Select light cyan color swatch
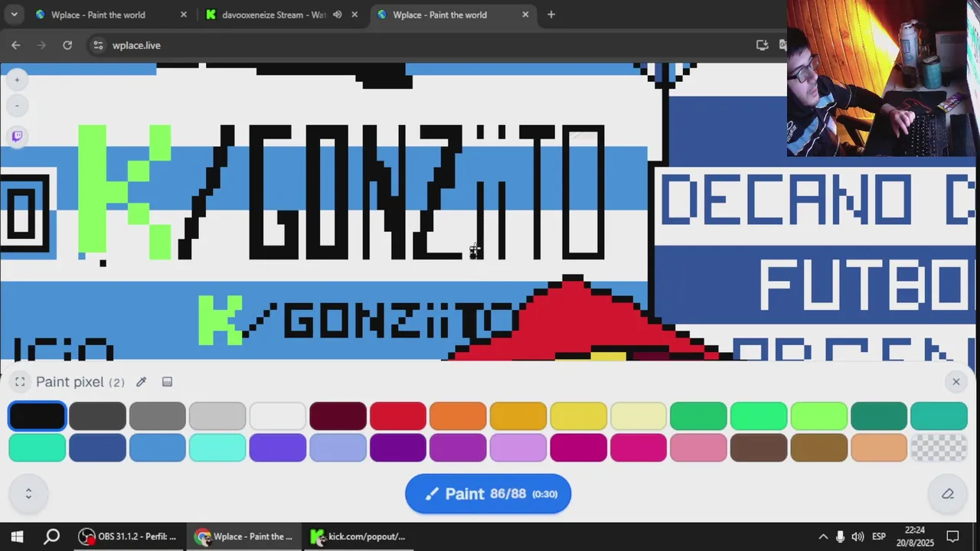Screen dimensions: 980x551 217,448
